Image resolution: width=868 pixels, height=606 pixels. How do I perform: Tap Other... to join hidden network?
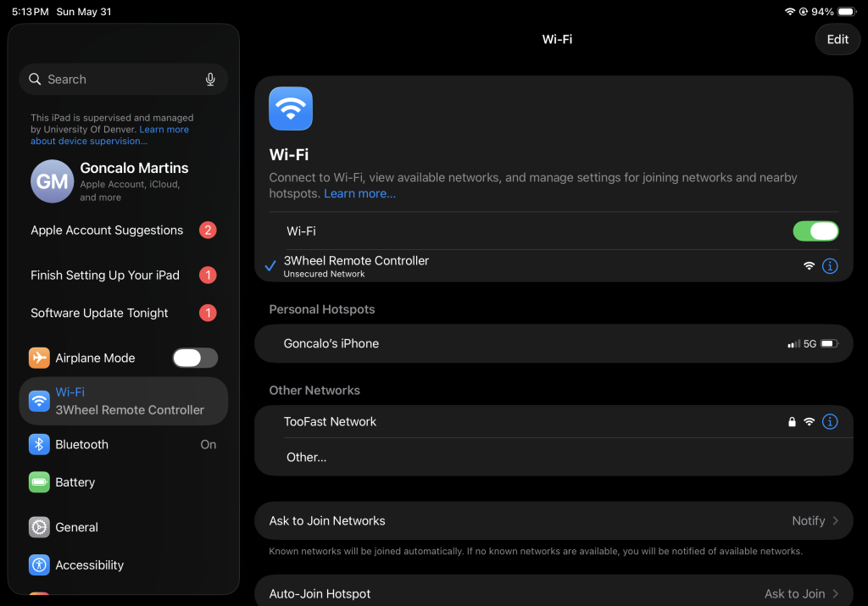click(554, 457)
